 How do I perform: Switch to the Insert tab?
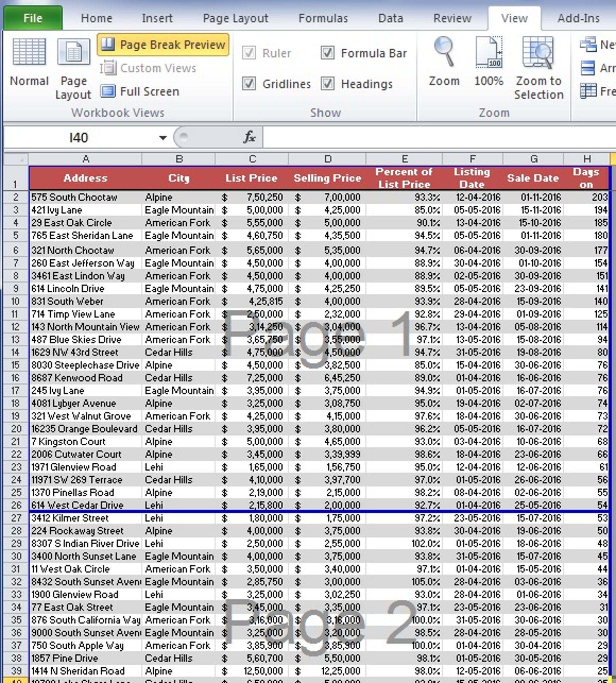tap(157, 18)
